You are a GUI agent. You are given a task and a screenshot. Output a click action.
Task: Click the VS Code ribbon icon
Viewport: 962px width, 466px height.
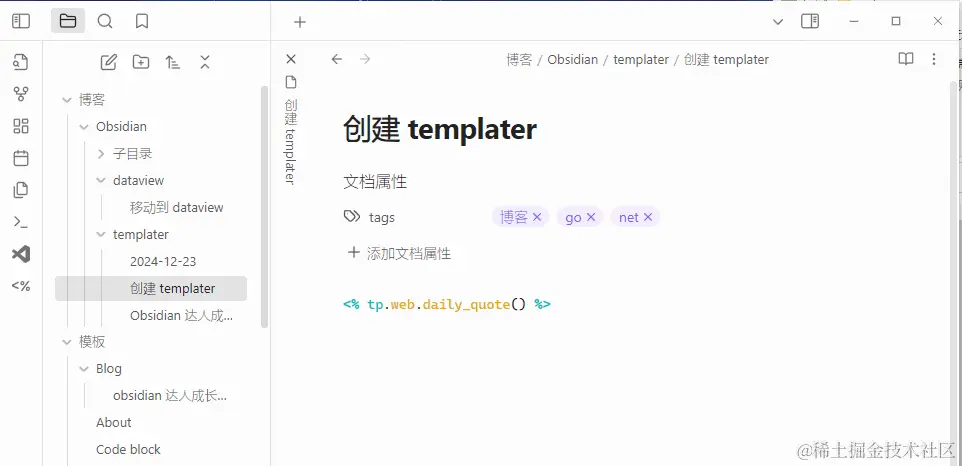point(21,254)
